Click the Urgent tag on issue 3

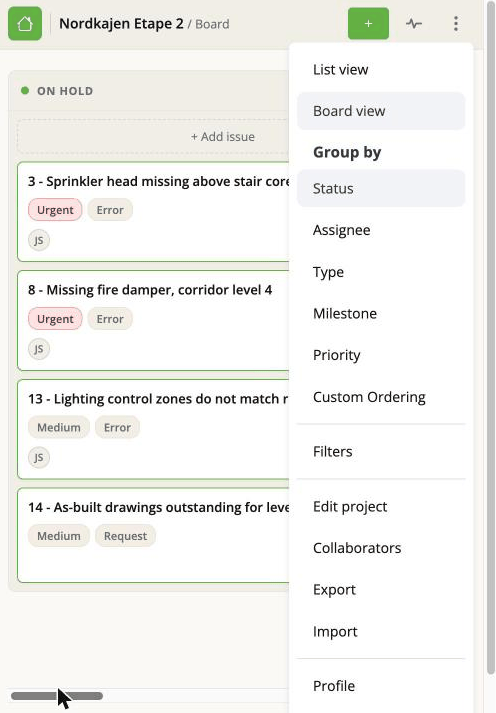[55, 210]
